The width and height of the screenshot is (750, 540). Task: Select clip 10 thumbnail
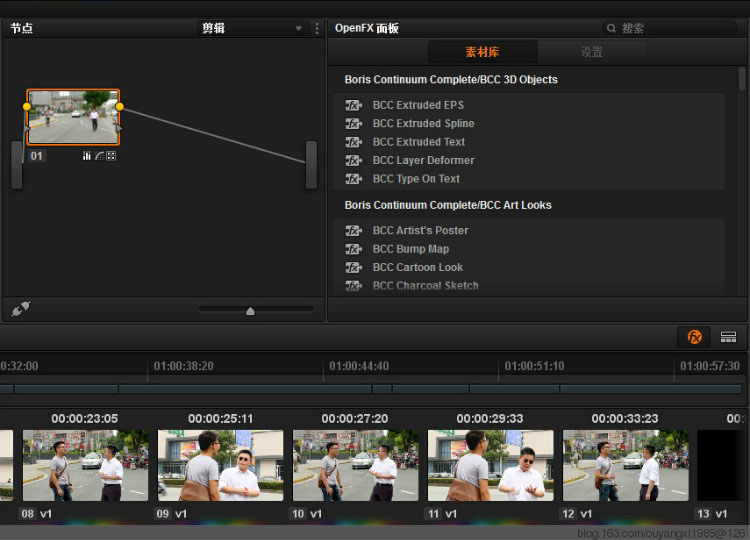pos(355,465)
